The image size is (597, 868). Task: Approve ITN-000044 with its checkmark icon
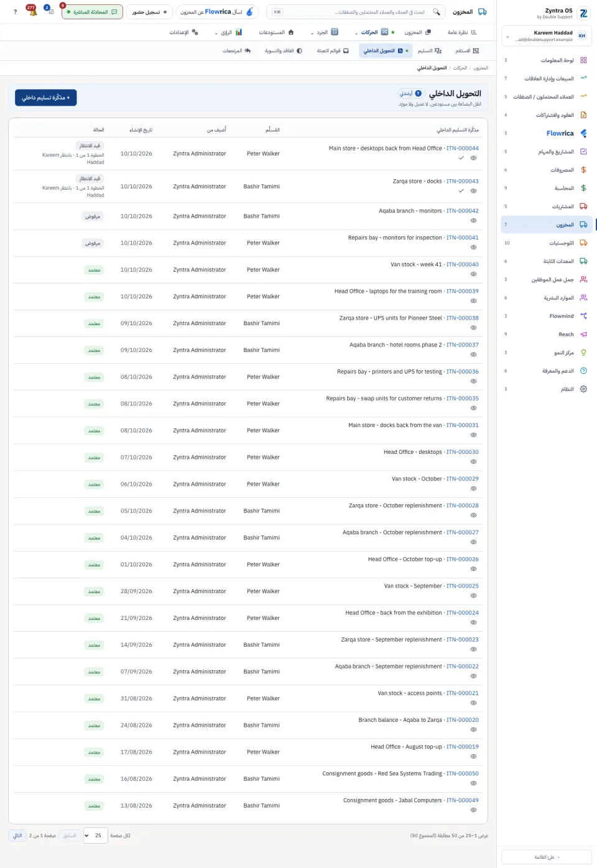pos(461,158)
